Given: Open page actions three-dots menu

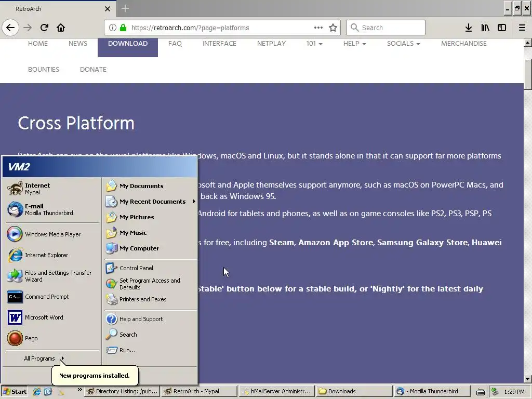Looking at the screenshot, I should 318,28.
